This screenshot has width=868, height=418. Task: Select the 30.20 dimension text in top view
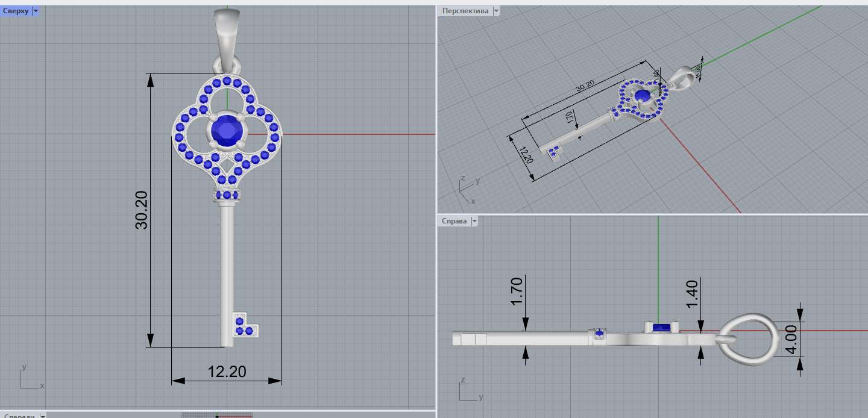coord(142,210)
